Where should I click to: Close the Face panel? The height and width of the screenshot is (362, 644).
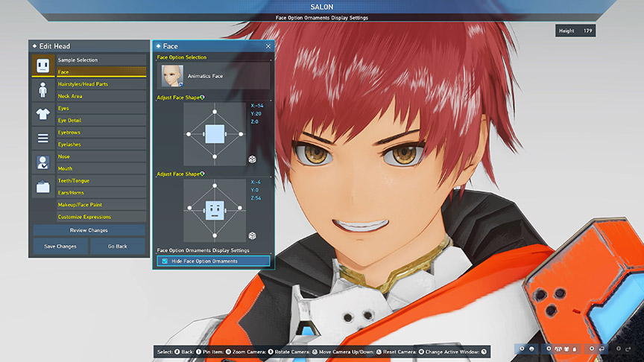click(x=268, y=46)
